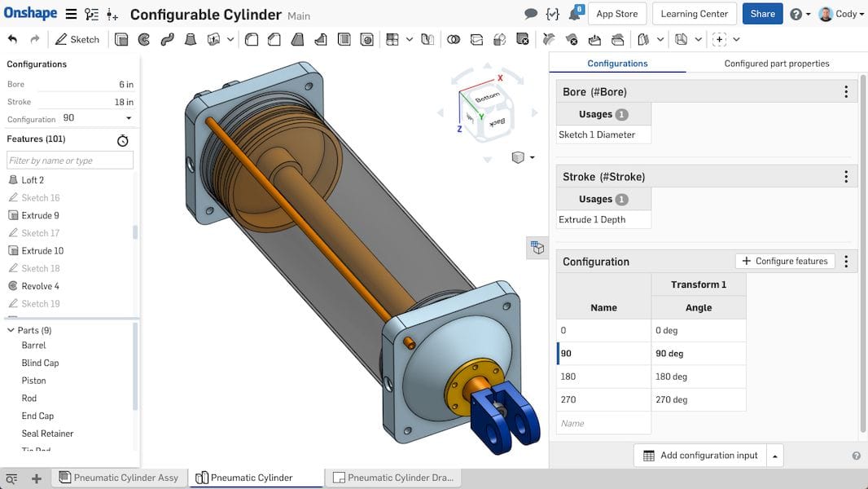Open the Pneumatic Cylinder Assy tab
Viewport: 868px width, 489px height.
[x=119, y=478]
